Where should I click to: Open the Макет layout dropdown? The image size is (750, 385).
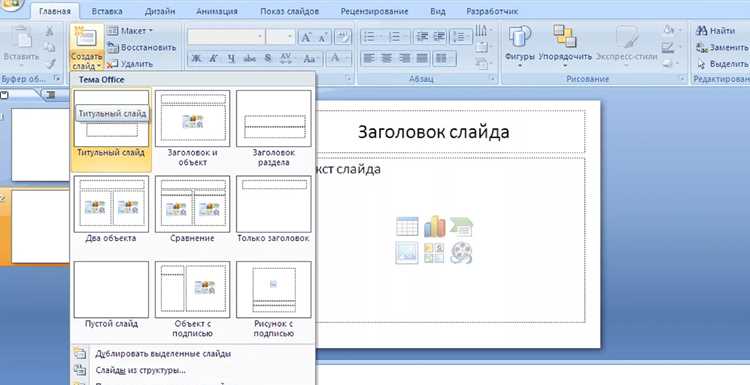130,31
